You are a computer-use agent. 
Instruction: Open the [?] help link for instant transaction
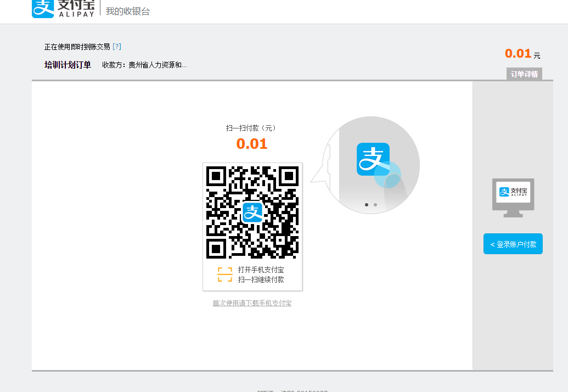point(117,46)
